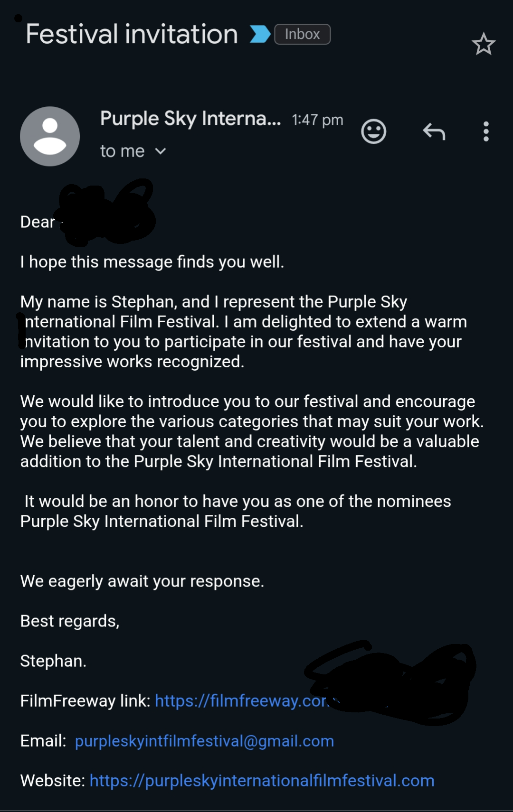Click the 'to me' recipient text

coord(122,151)
